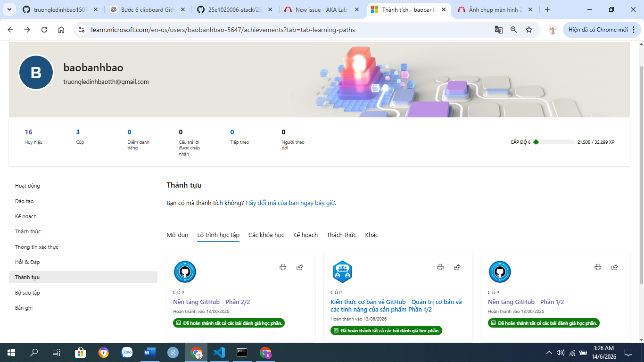Screen dimensions: 644x362
Task: Open Thông tin xác thực in the sidebar
Action: [83, 247]
